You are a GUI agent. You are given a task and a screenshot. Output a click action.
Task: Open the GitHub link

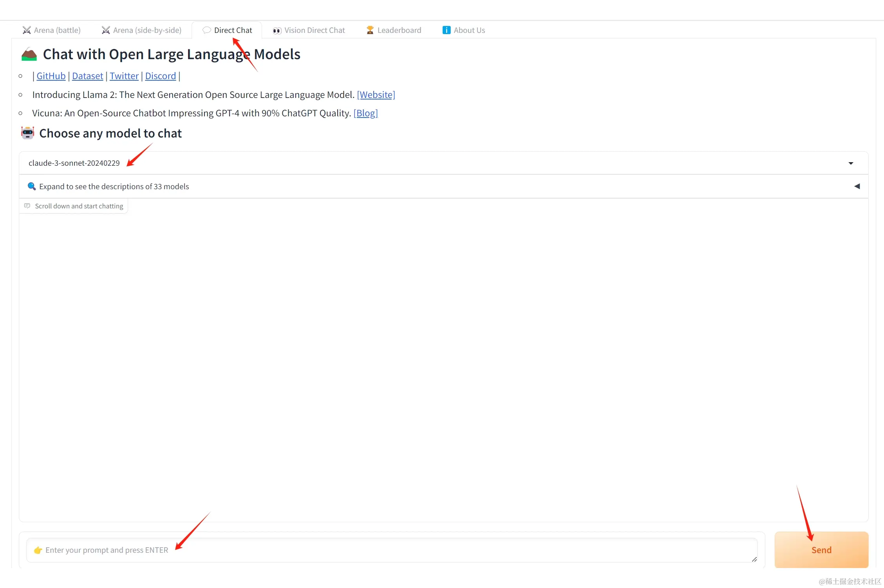(51, 76)
